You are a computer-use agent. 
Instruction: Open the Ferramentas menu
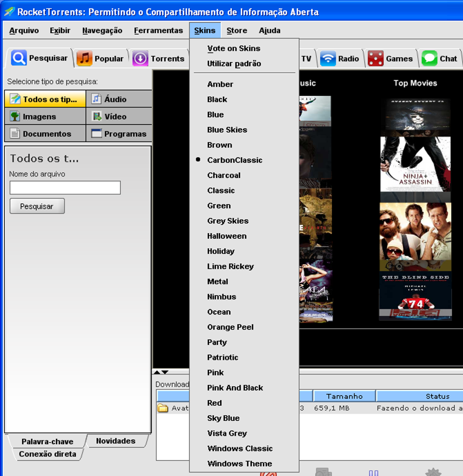pyautogui.click(x=158, y=30)
